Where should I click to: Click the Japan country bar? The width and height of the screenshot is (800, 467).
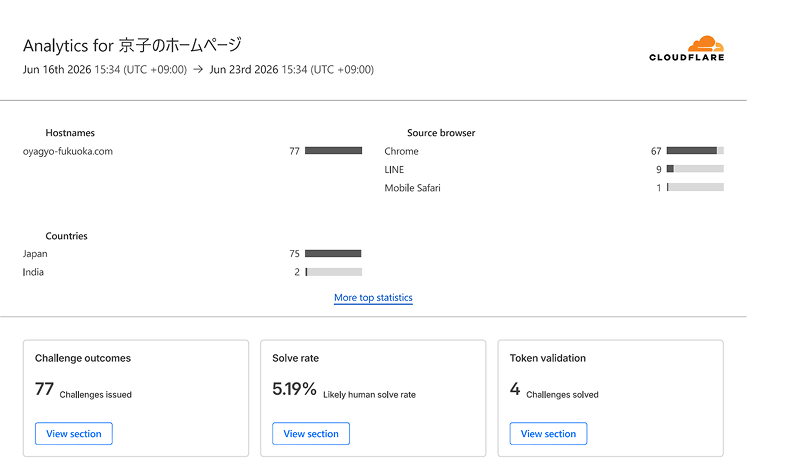(x=333, y=254)
